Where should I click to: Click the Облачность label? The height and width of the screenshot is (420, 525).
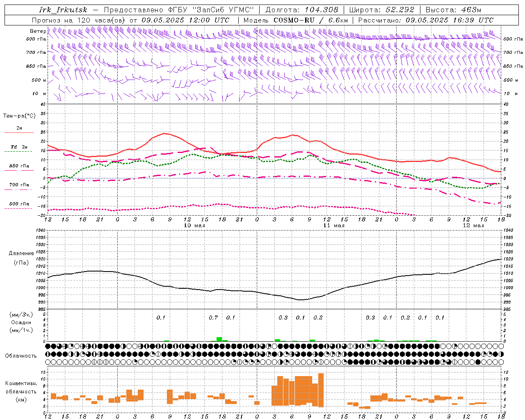(21, 356)
